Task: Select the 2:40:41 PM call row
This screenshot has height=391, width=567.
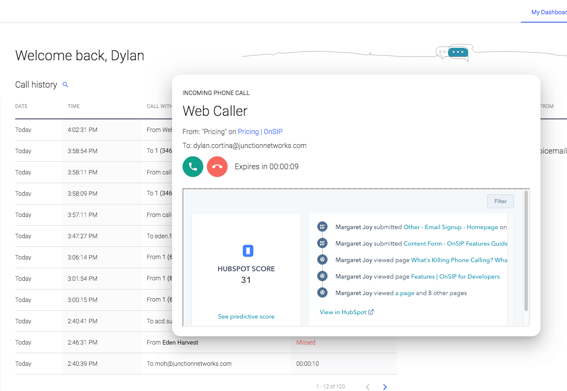Action: click(x=93, y=321)
